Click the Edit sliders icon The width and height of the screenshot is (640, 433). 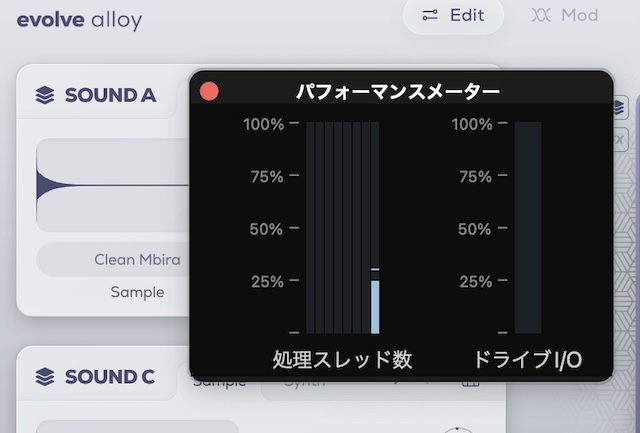[x=430, y=16]
